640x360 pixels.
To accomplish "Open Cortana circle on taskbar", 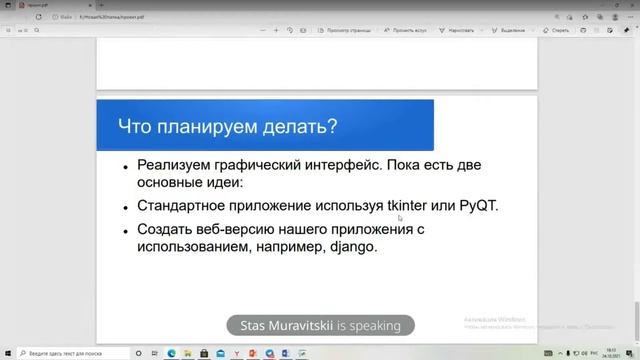I will coord(138,353).
